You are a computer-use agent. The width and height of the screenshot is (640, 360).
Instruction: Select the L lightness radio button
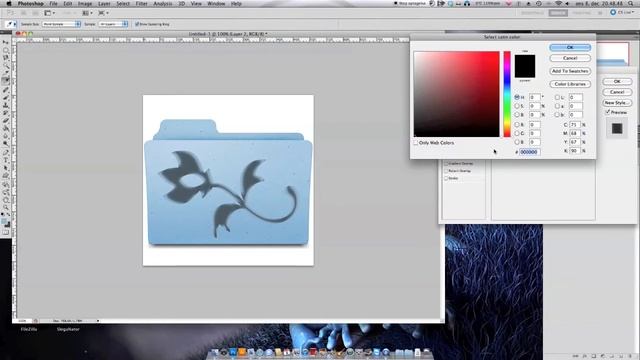point(557,97)
